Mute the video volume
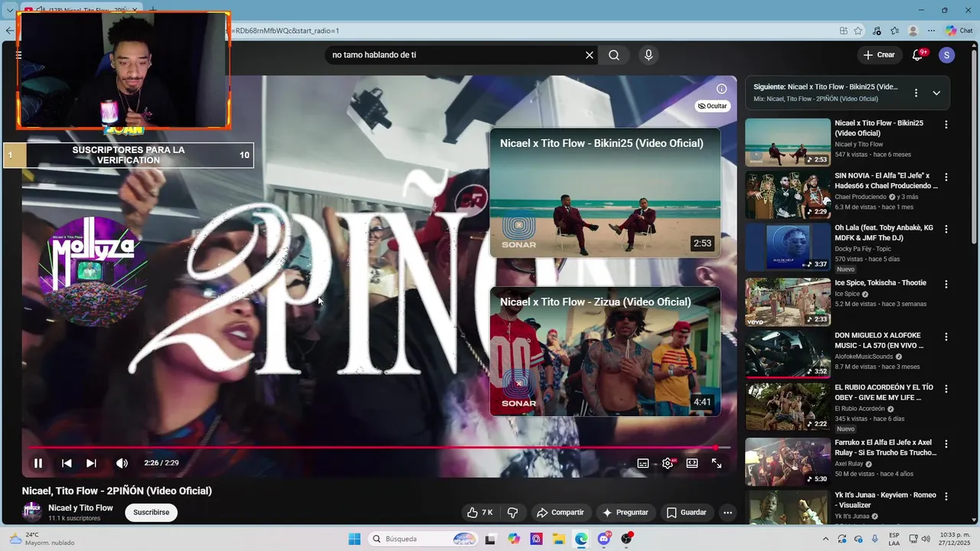Viewport: 980px width, 551px height. click(122, 463)
